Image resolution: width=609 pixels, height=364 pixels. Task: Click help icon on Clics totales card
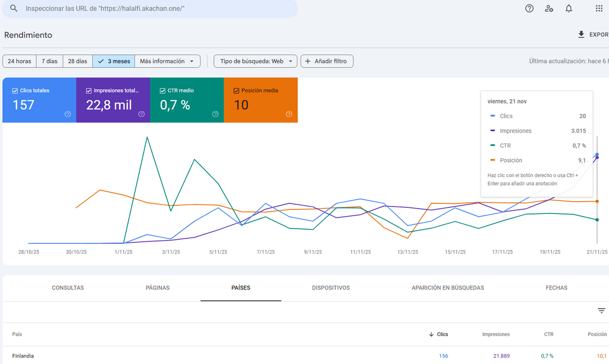point(67,114)
